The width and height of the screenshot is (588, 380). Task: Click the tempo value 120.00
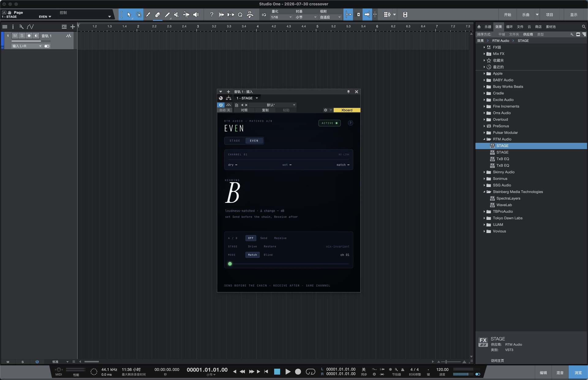pos(442,370)
